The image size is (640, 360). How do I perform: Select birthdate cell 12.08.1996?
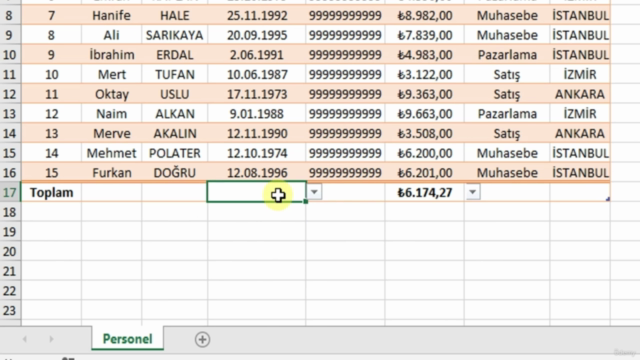(256, 173)
